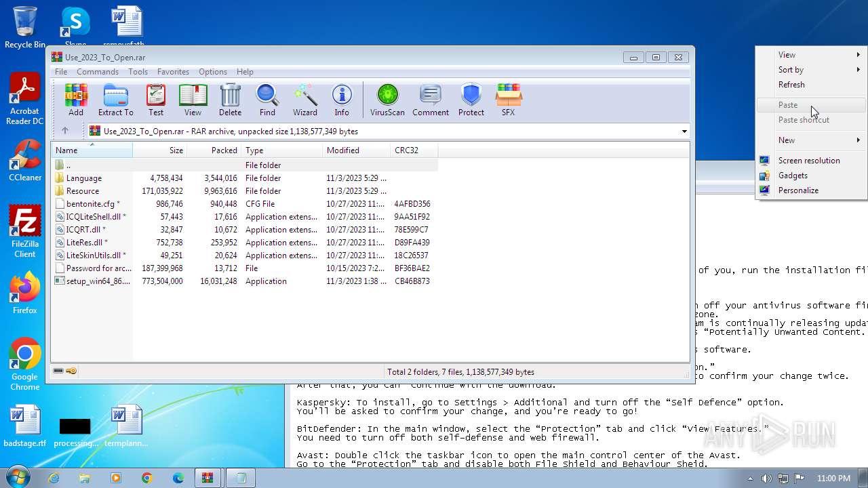Viewport: 868px width, 488px height.
Task: Select LiteSkinUtils.dll file row
Action: (x=245, y=256)
